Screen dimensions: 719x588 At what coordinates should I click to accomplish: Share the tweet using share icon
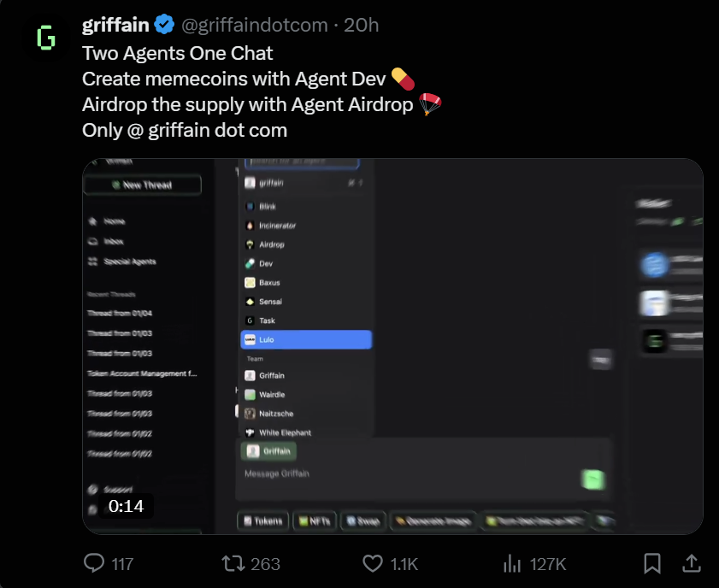click(690, 563)
